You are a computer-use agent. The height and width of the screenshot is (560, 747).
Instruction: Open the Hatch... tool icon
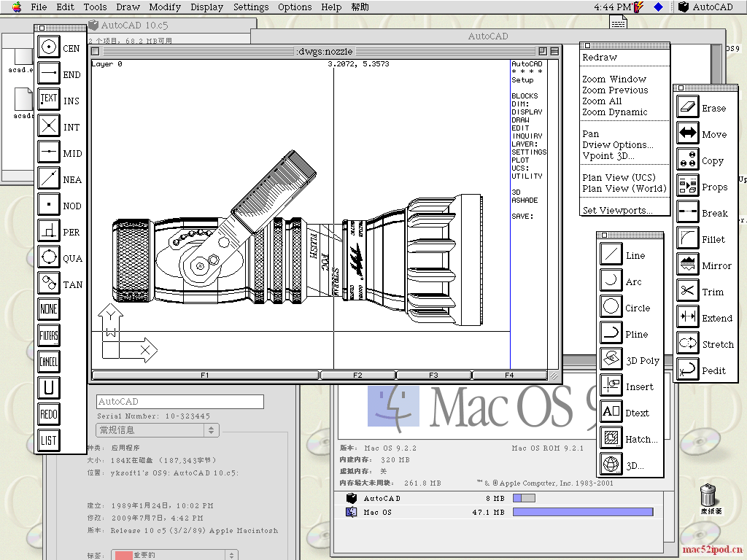611,437
